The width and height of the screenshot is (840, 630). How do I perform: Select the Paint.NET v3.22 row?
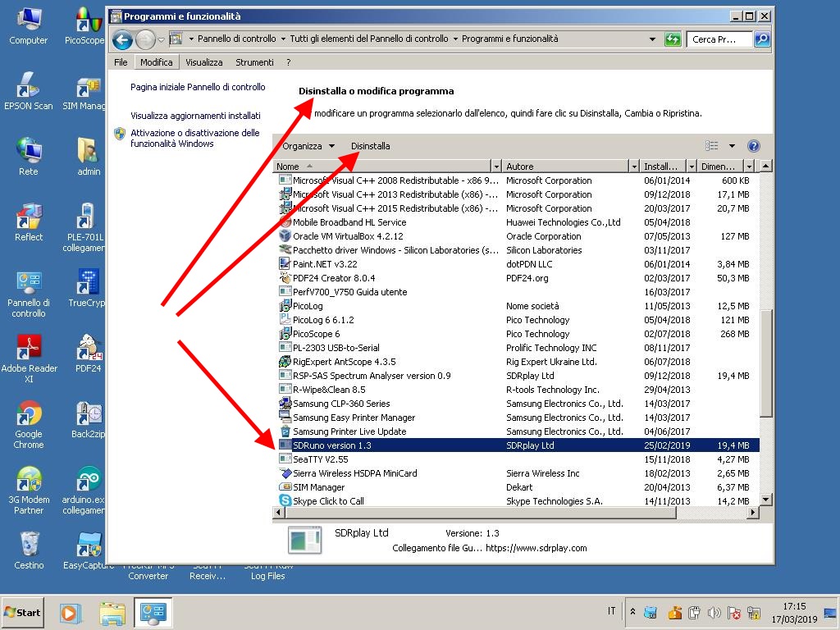click(517, 263)
